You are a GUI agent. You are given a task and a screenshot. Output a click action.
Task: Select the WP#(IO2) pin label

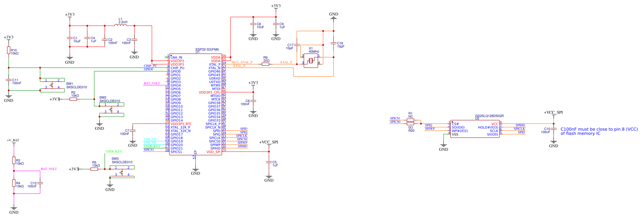point(460,131)
